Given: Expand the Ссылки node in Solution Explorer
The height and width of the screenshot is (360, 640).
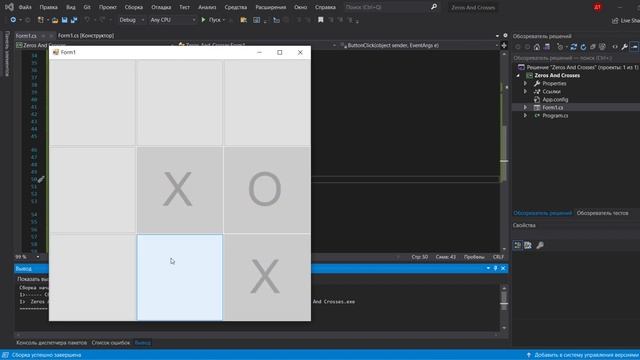Looking at the screenshot, I should (525, 91).
